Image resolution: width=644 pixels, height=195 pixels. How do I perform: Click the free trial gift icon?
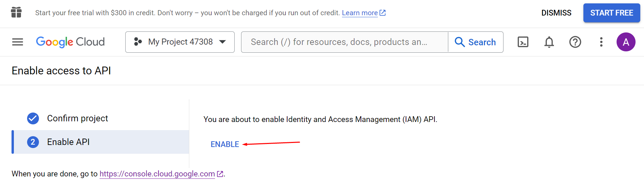click(16, 13)
